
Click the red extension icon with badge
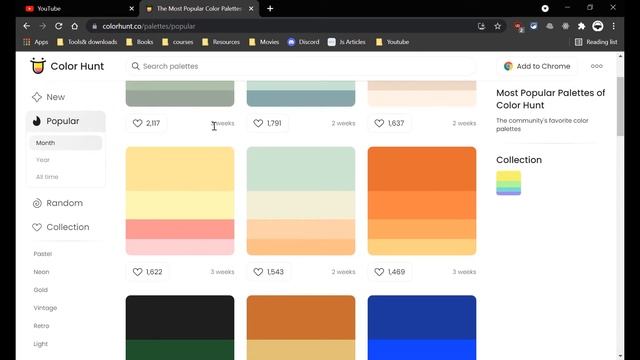pos(518,27)
